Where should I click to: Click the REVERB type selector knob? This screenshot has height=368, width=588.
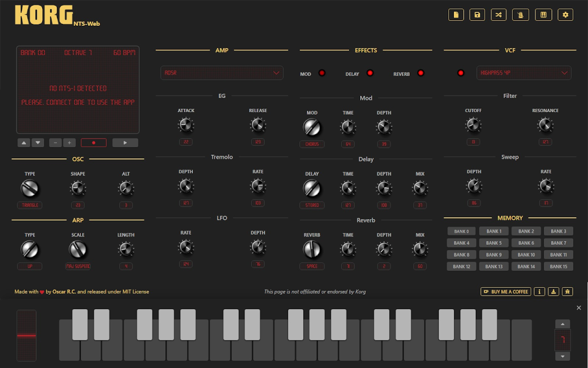coord(312,250)
